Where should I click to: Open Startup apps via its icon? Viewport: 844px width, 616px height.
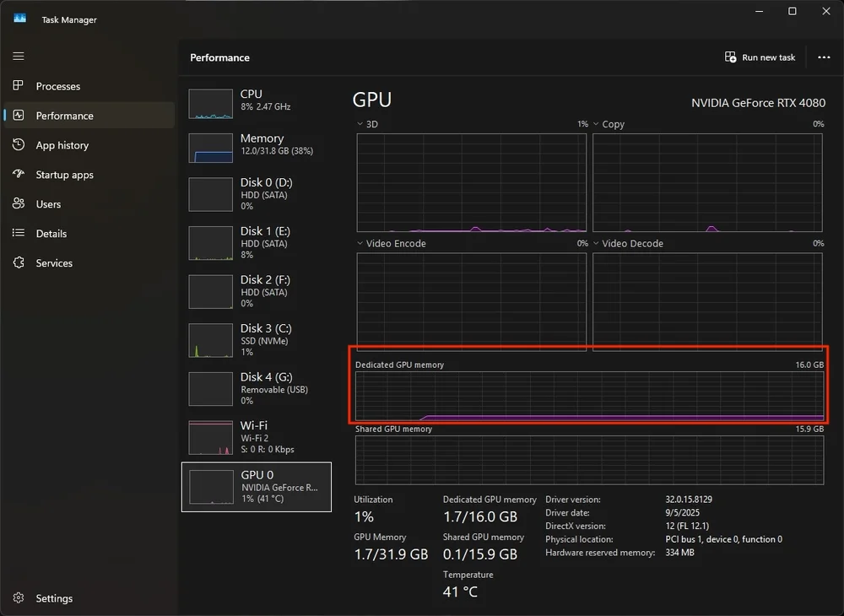click(19, 175)
